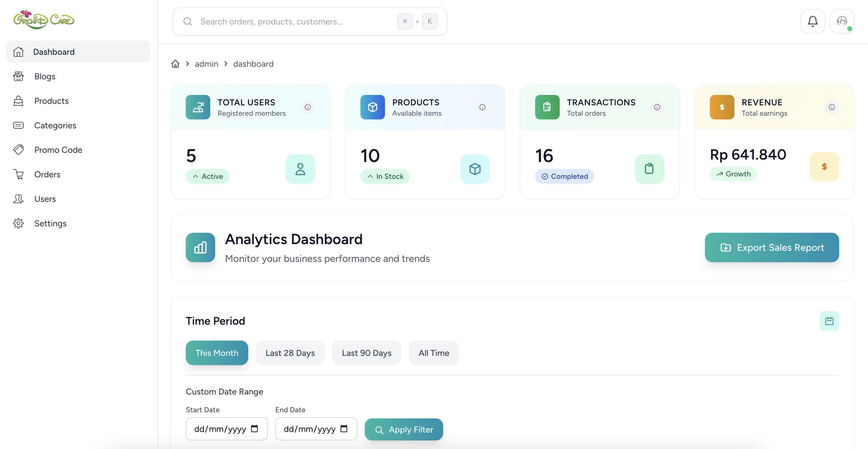Go to Orders in sidebar
868x449 pixels.
point(47,175)
